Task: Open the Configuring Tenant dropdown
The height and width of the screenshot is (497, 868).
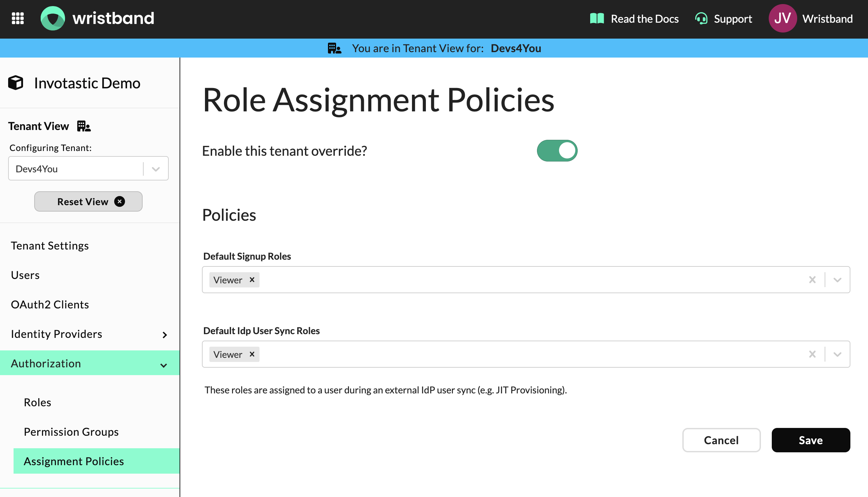Action: click(156, 169)
